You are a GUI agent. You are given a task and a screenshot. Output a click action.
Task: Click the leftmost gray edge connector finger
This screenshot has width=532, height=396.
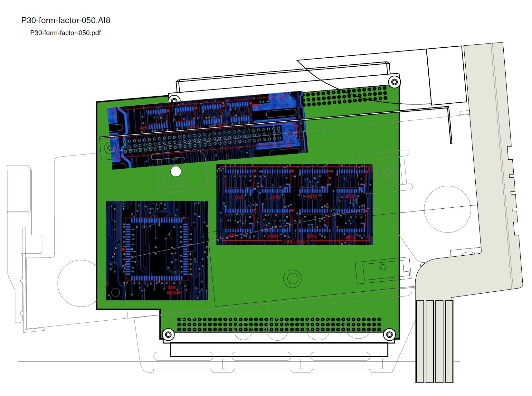coord(420,341)
